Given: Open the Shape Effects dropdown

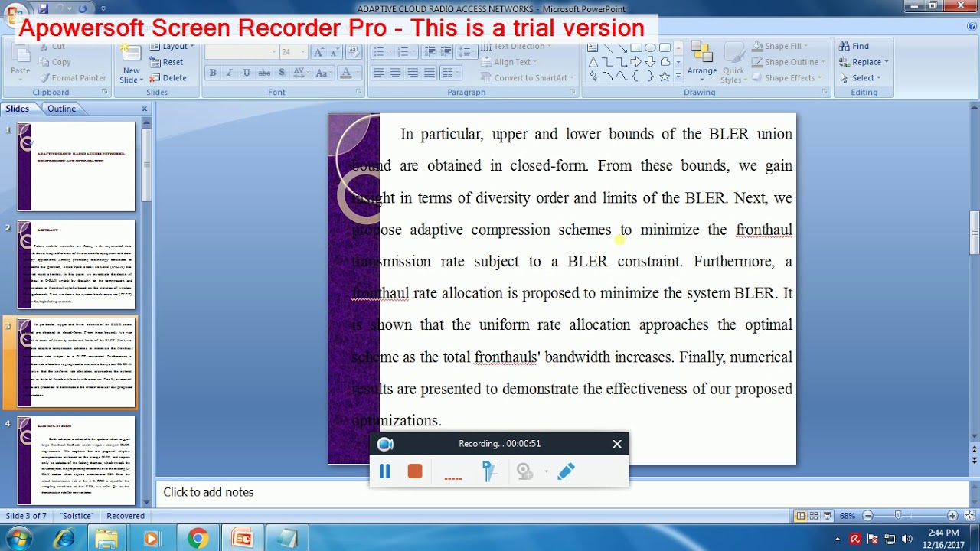Looking at the screenshot, I should click(x=786, y=77).
